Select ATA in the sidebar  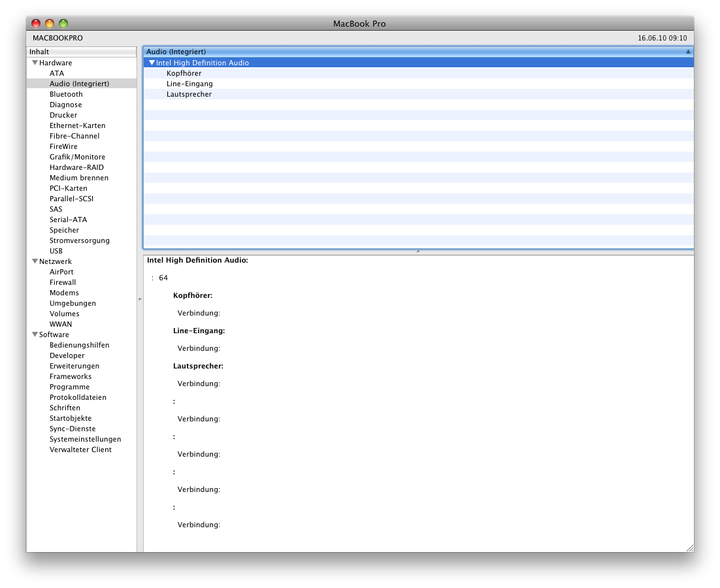57,73
